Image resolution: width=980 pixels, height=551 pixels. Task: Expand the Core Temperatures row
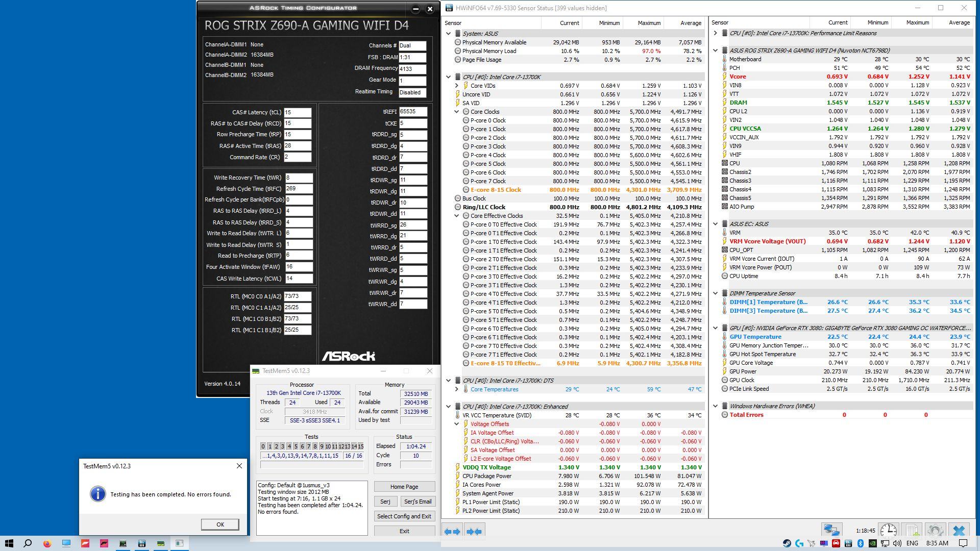coord(457,389)
